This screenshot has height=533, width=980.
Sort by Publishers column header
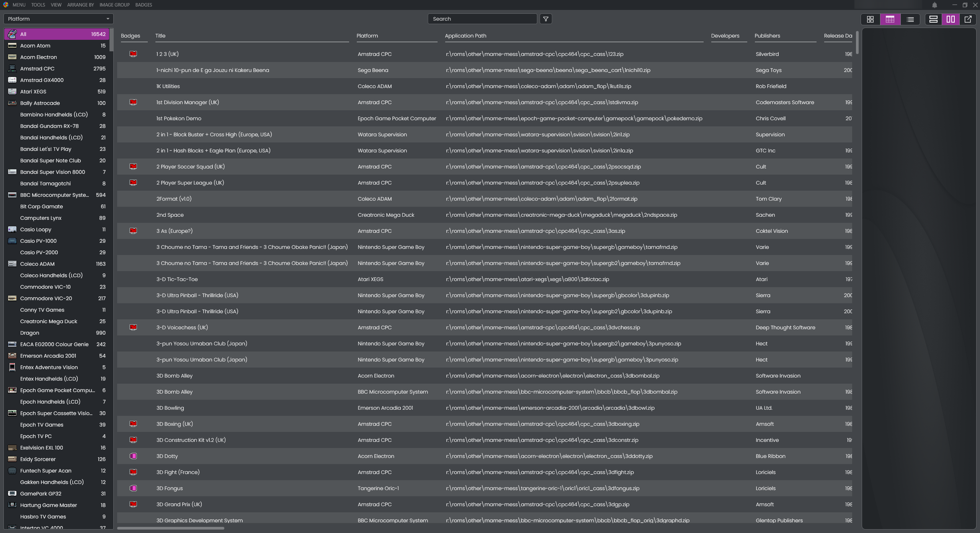pyautogui.click(x=767, y=36)
